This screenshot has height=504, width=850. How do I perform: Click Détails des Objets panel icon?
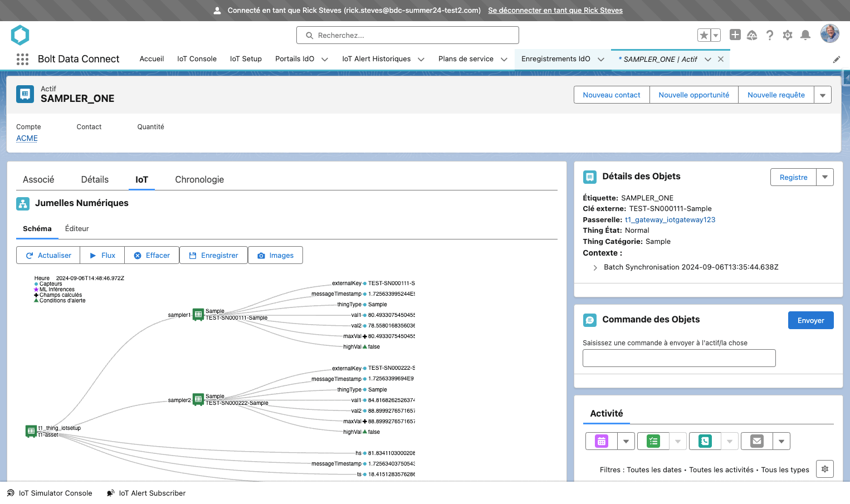(x=589, y=177)
